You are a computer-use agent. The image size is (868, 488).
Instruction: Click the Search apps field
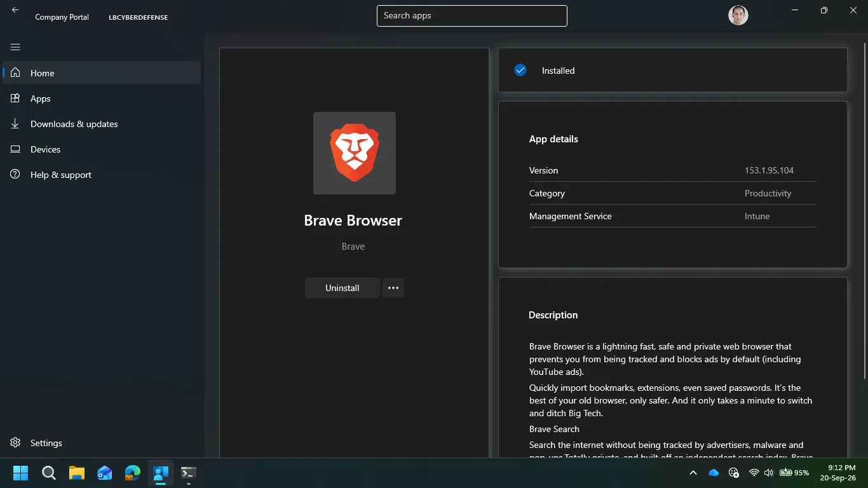[471, 16]
